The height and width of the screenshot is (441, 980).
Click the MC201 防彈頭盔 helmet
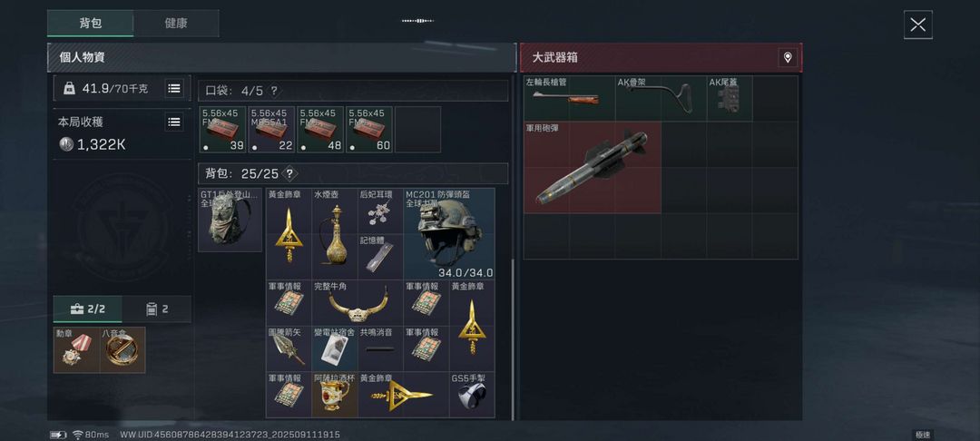coord(449,233)
